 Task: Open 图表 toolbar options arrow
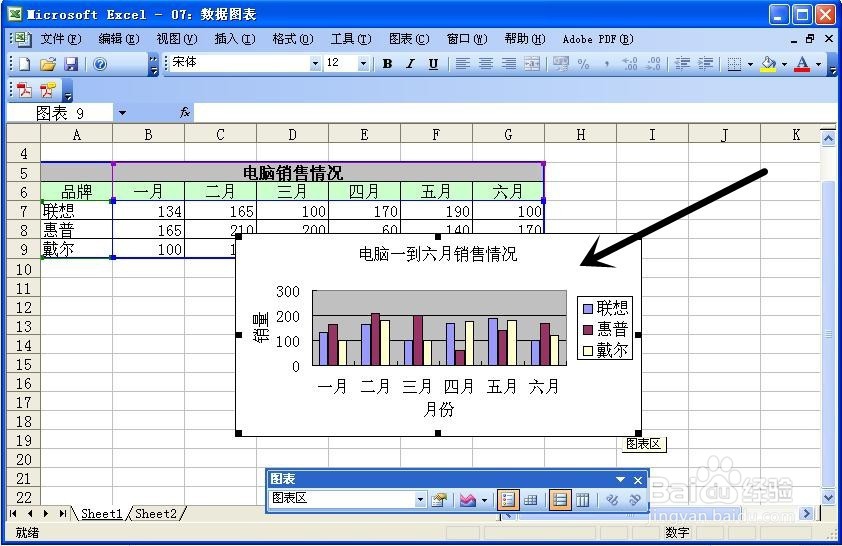click(621, 479)
